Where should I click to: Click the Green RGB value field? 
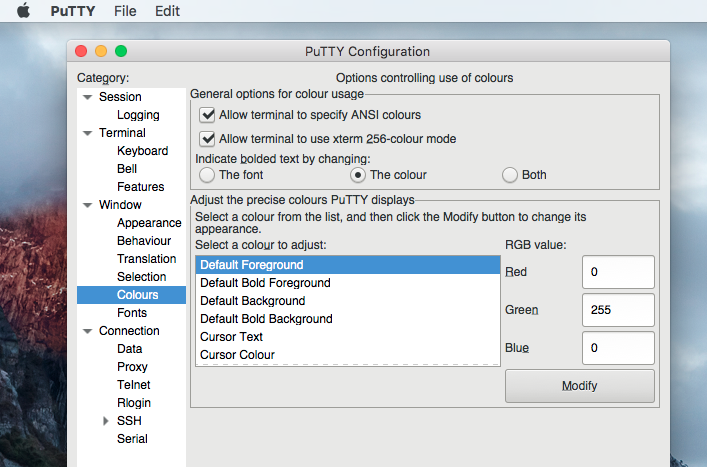click(x=617, y=310)
